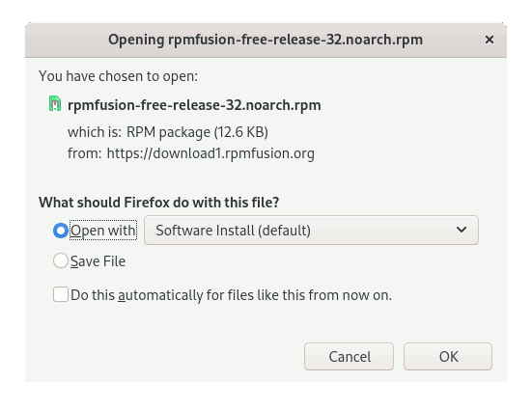Click the rpmfusion-free-release-32.noarch.rpm filename
Screen dimensions: 532x410
[194, 105]
